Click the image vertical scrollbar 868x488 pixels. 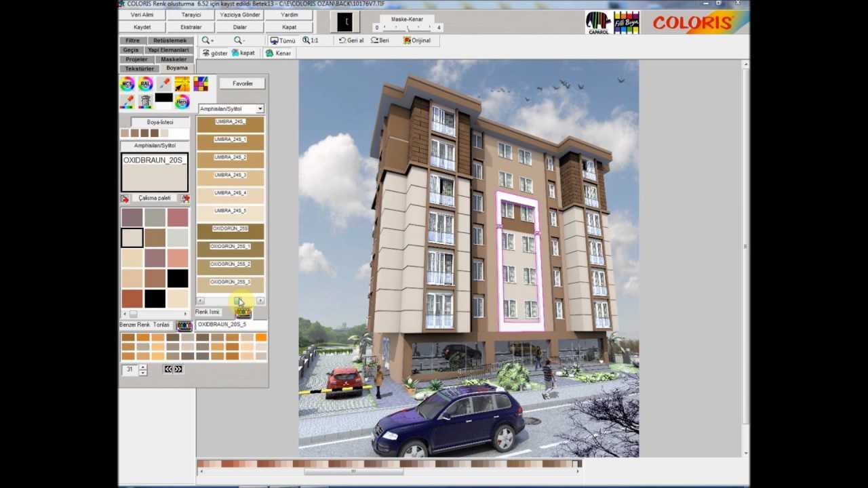point(746,258)
